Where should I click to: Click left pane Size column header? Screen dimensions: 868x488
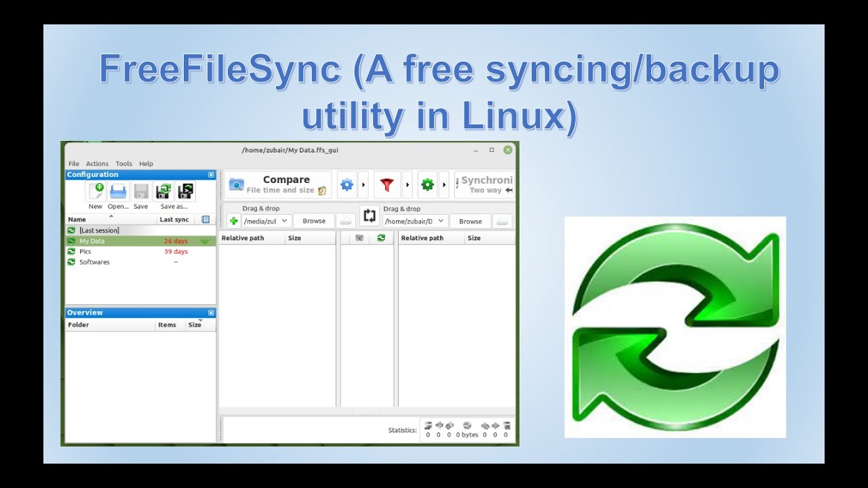[x=310, y=238]
